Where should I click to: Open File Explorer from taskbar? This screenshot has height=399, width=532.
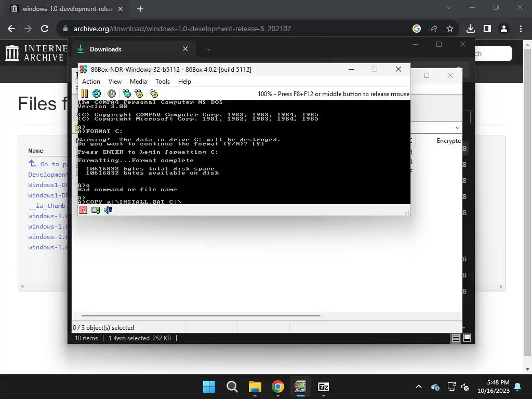click(255, 387)
